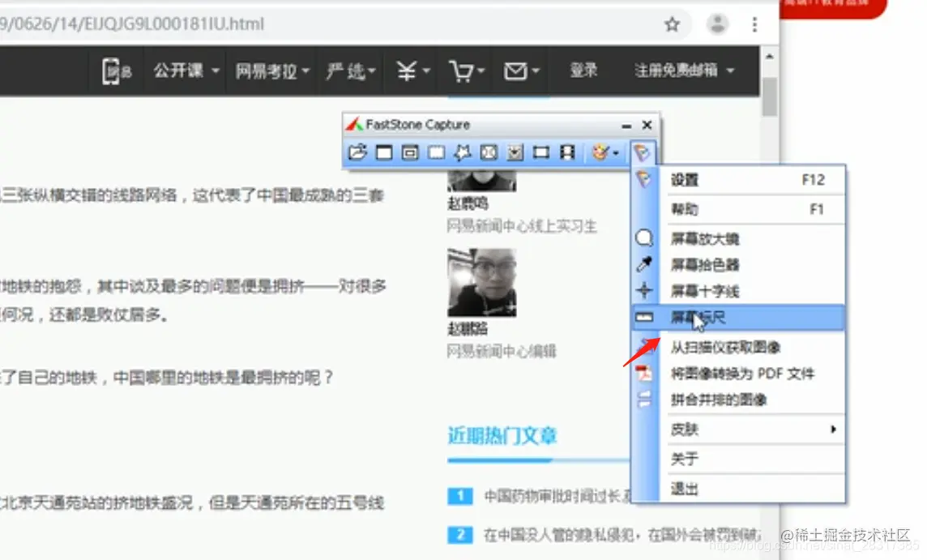Select Capture Fixed Region tool
This screenshot has height=560, width=927.
click(541, 152)
